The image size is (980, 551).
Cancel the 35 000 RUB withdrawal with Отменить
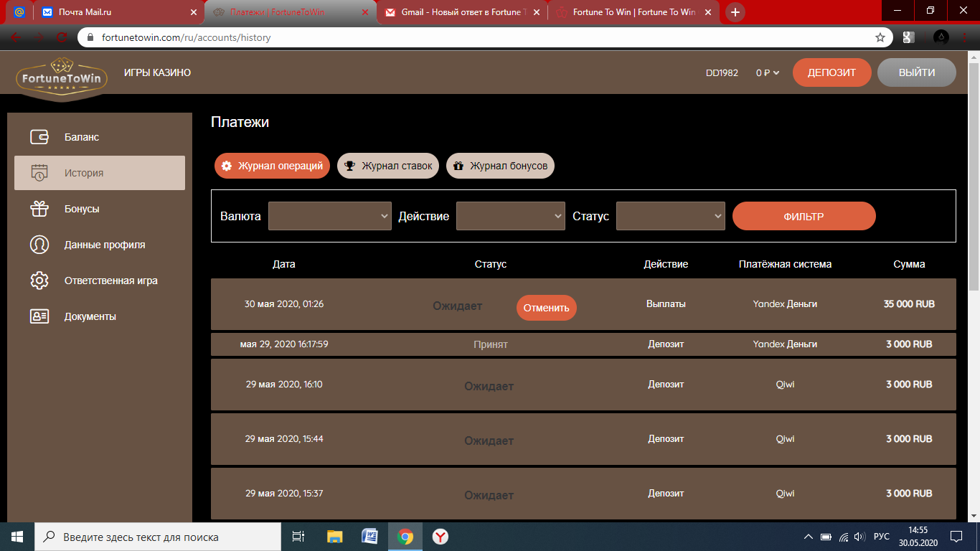click(547, 308)
